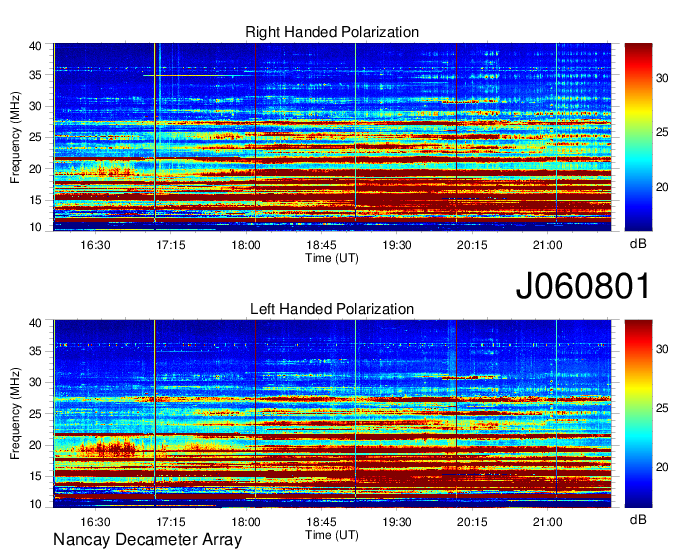Click the 20 dB value on Left Handed color scale
The image size is (680, 552).
[x=662, y=467]
